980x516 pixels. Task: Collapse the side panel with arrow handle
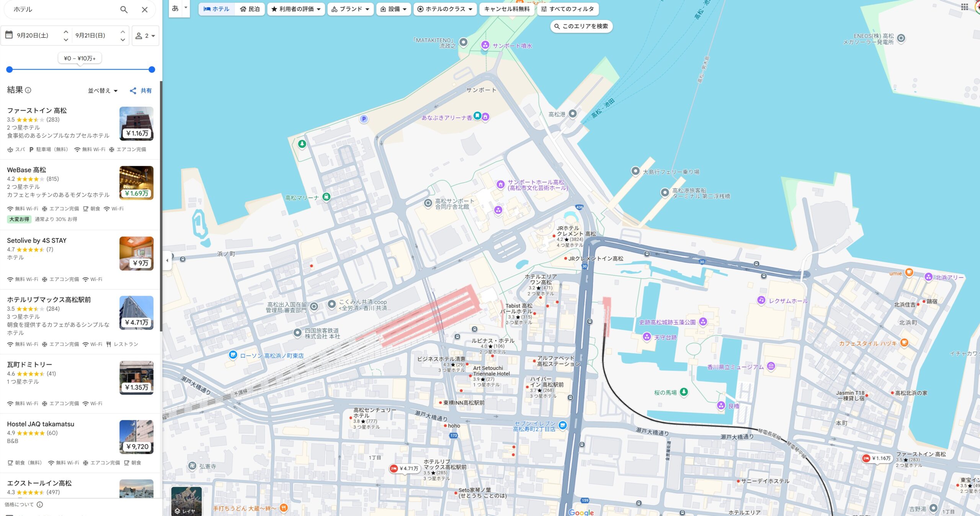[167, 260]
